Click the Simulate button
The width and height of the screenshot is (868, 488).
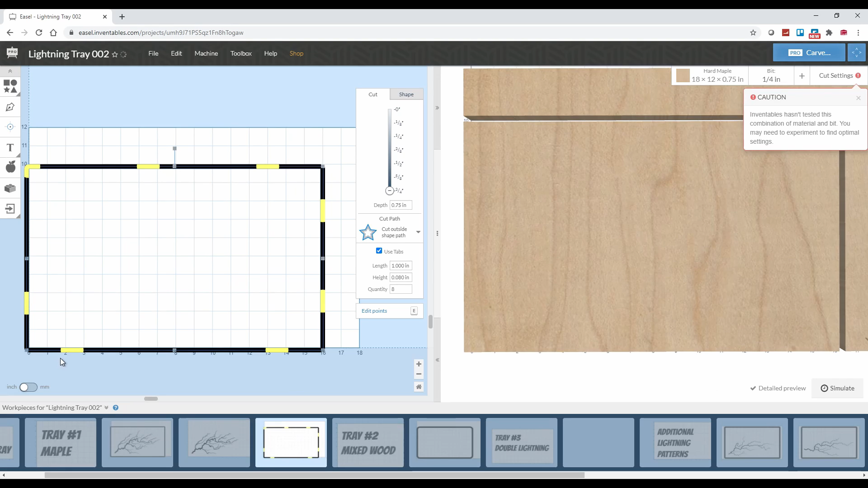[837, 388]
